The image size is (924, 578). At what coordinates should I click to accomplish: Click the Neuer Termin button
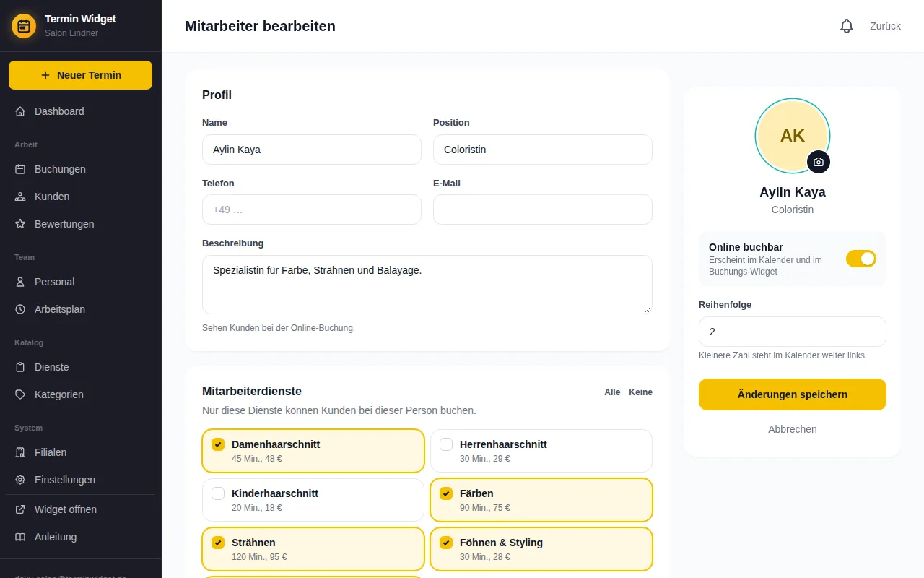click(x=80, y=75)
